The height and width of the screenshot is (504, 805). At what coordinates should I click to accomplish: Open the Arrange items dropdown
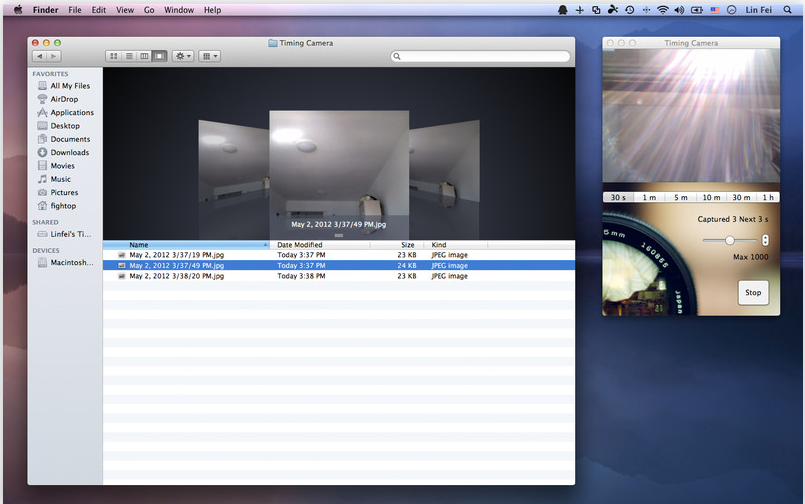click(210, 56)
